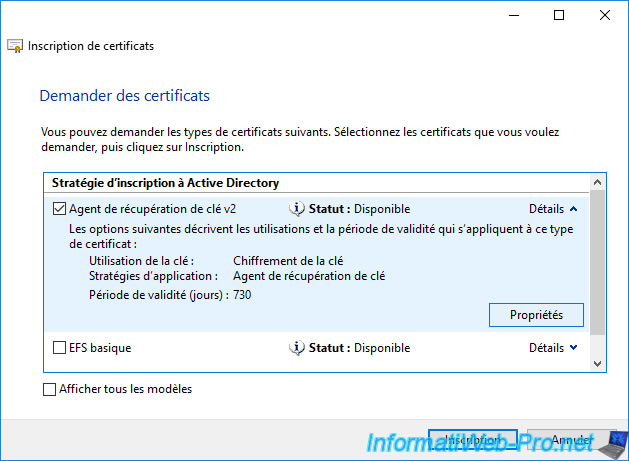
Task: Click the Stratégie d'inscription à Active Directory header
Action: point(165,183)
